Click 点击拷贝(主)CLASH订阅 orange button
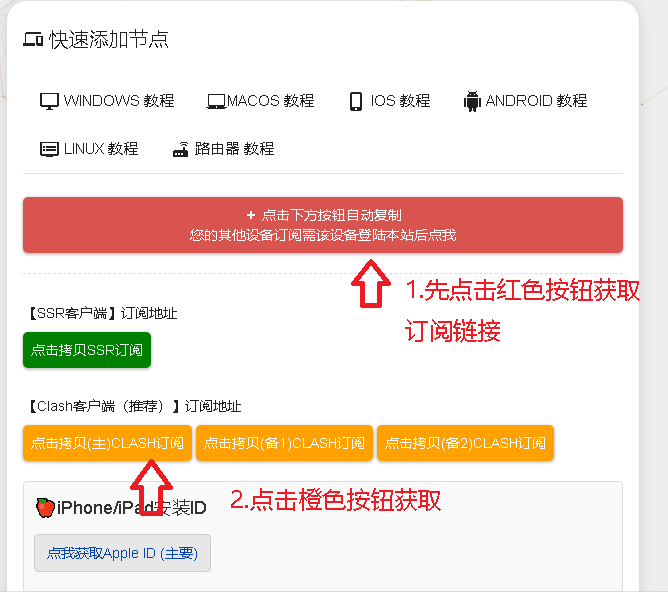This screenshot has height=592, width=668. (107, 443)
